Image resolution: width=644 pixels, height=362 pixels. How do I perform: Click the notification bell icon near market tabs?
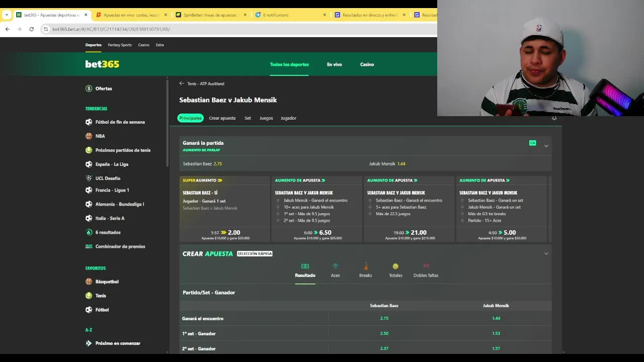click(554, 118)
